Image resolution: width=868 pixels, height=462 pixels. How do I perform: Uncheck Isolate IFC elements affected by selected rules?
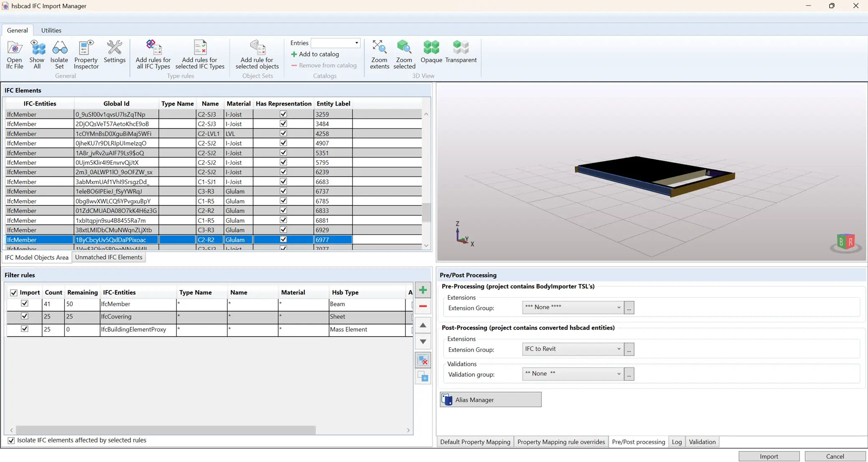point(11,440)
